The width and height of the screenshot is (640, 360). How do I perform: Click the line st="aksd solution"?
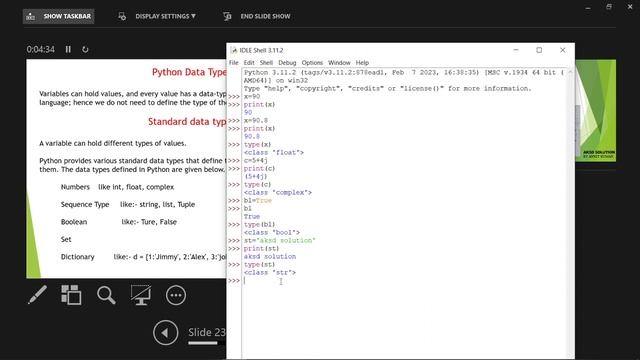point(280,240)
